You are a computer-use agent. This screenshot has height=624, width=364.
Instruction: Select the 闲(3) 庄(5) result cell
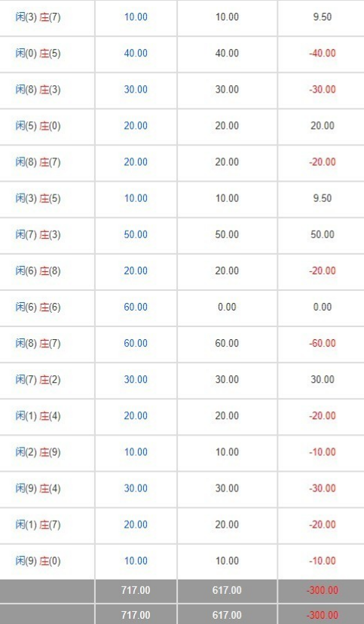coord(38,198)
